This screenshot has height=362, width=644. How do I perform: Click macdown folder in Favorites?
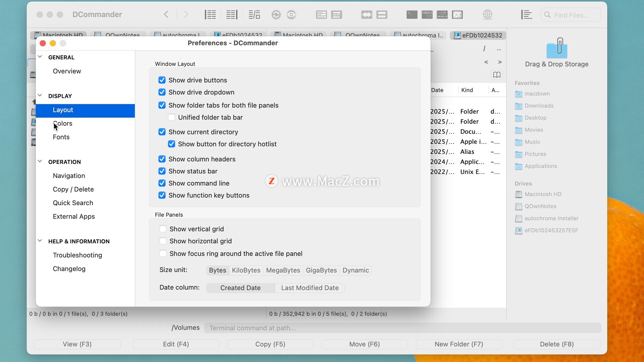[537, 94]
